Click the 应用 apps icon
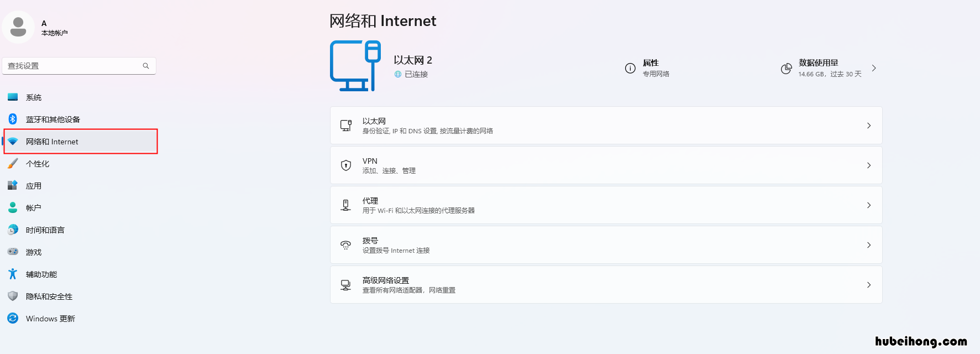Viewport: 980px width, 354px height. [x=13, y=185]
